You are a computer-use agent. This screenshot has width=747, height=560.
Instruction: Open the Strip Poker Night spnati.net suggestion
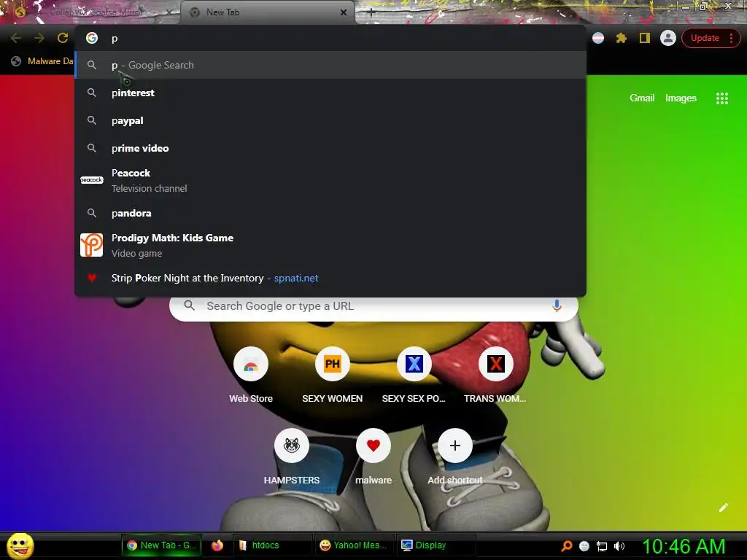click(x=330, y=278)
